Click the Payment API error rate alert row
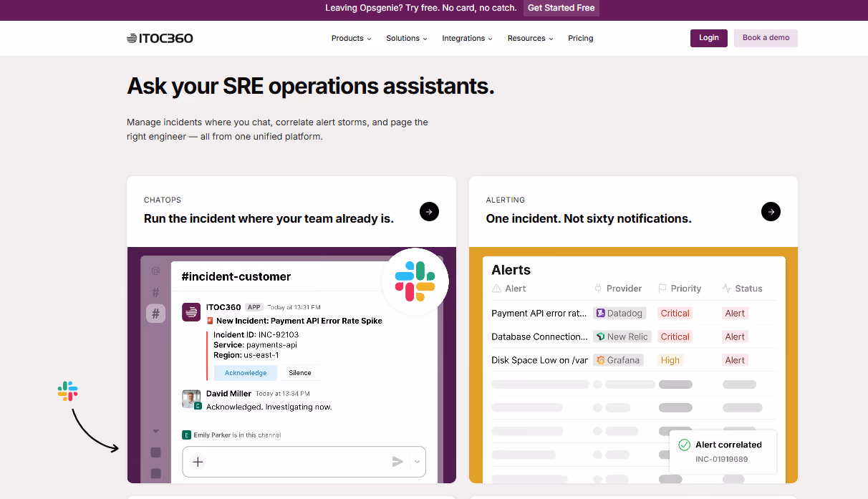868x499 pixels. tap(634, 313)
